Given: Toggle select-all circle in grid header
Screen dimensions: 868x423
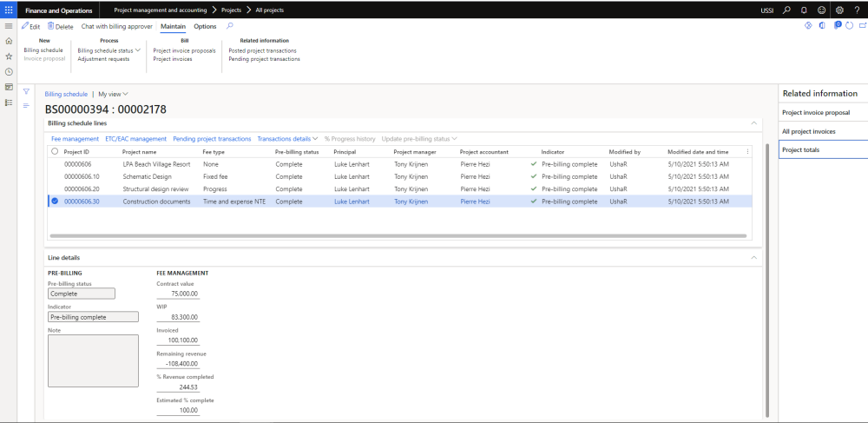Looking at the screenshot, I should coord(55,151).
